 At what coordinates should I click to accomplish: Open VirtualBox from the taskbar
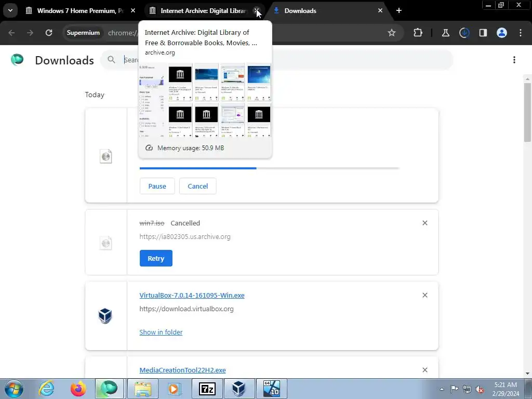(238, 389)
